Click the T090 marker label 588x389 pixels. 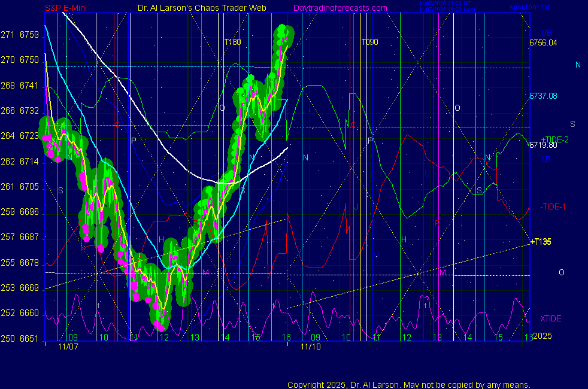(369, 42)
